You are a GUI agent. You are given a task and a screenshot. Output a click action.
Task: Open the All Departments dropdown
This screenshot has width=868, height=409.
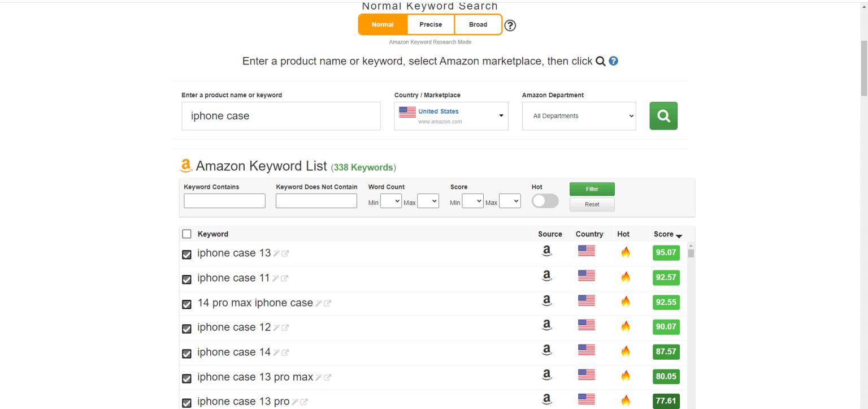point(579,116)
